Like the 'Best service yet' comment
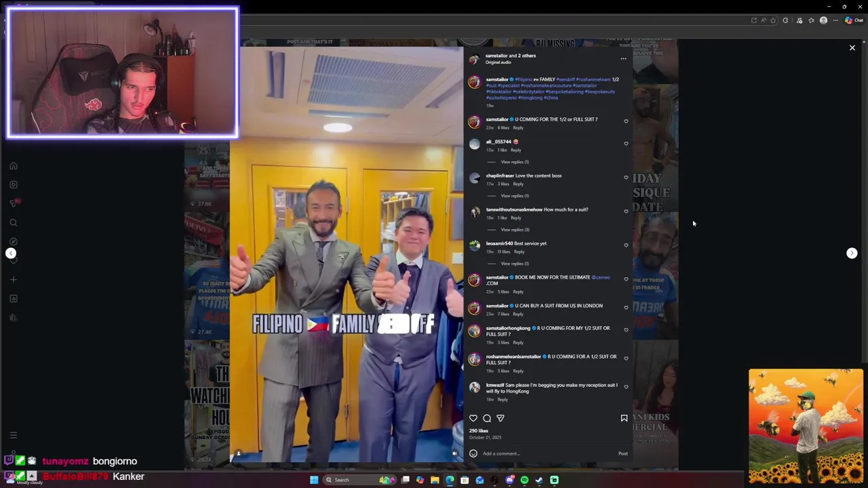 tap(626, 245)
